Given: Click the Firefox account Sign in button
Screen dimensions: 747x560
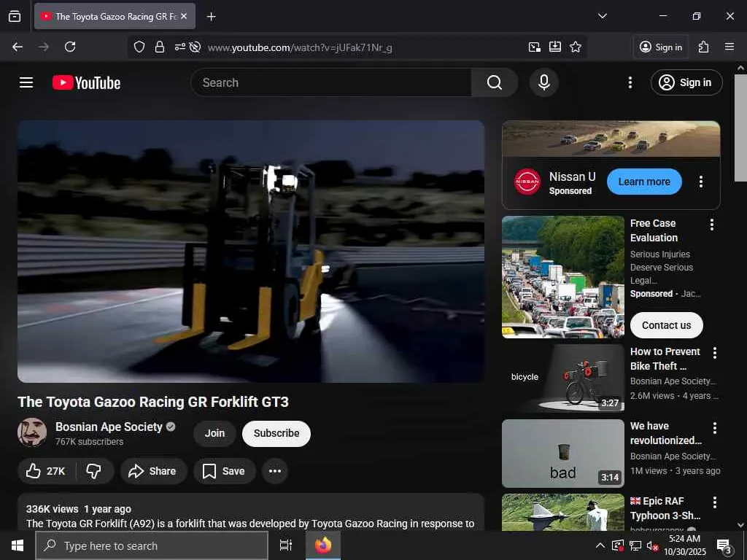Looking at the screenshot, I should [x=661, y=47].
